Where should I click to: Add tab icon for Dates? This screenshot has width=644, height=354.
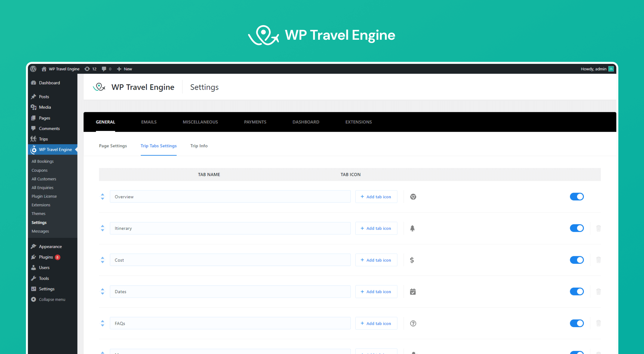click(x=376, y=292)
